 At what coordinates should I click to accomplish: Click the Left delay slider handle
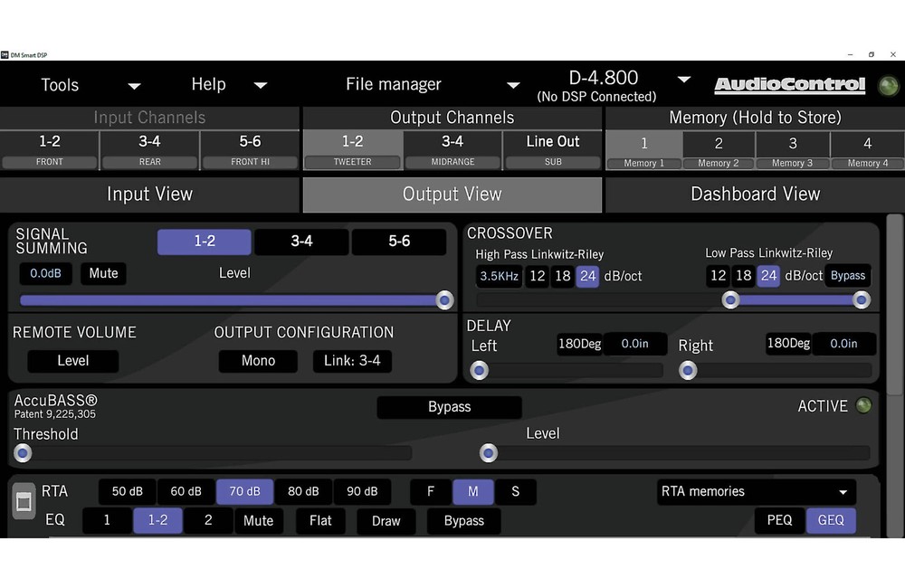point(479,371)
